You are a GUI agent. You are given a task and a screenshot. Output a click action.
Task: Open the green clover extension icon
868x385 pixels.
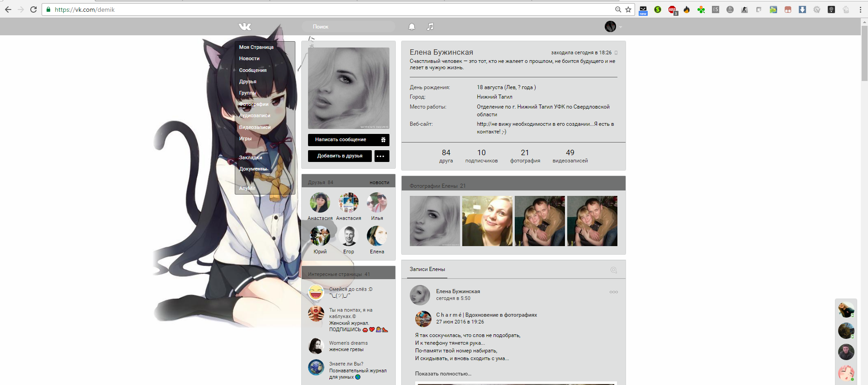[x=701, y=10]
